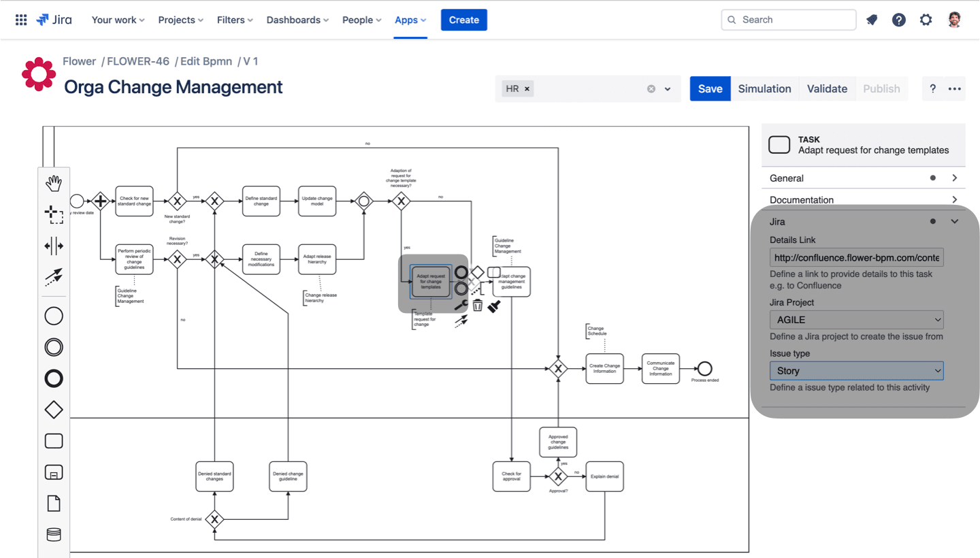Click the Save button

pos(710,88)
